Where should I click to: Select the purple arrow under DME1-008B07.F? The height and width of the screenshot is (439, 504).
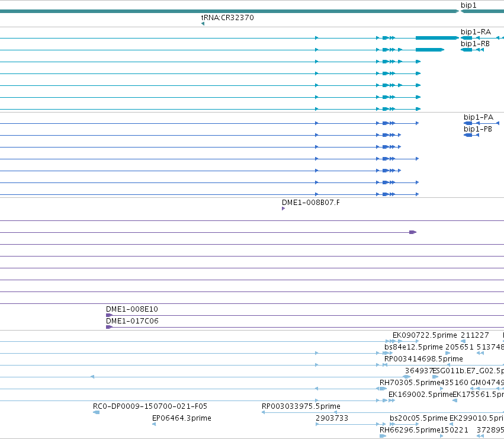(x=284, y=209)
